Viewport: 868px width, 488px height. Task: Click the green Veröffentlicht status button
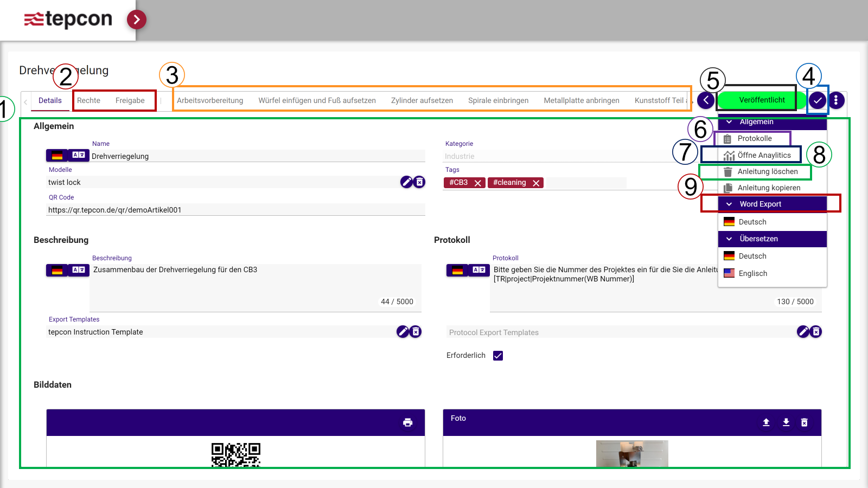tap(761, 100)
